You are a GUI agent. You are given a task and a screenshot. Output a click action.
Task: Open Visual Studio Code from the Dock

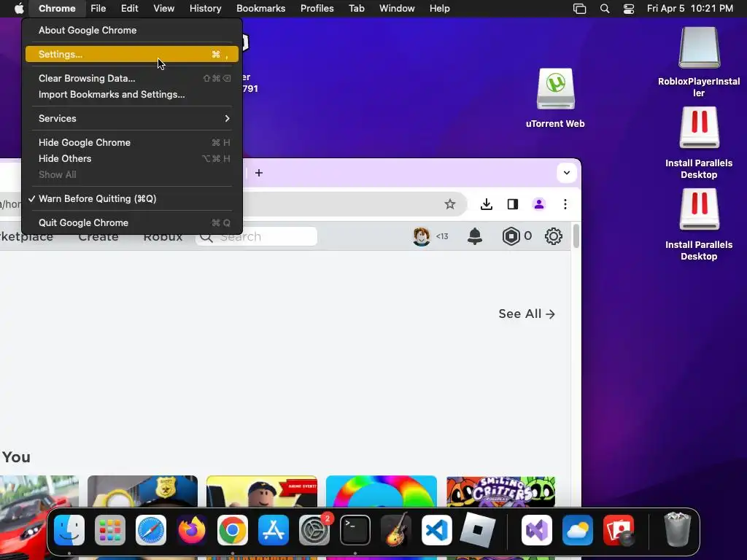coord(437,530)
